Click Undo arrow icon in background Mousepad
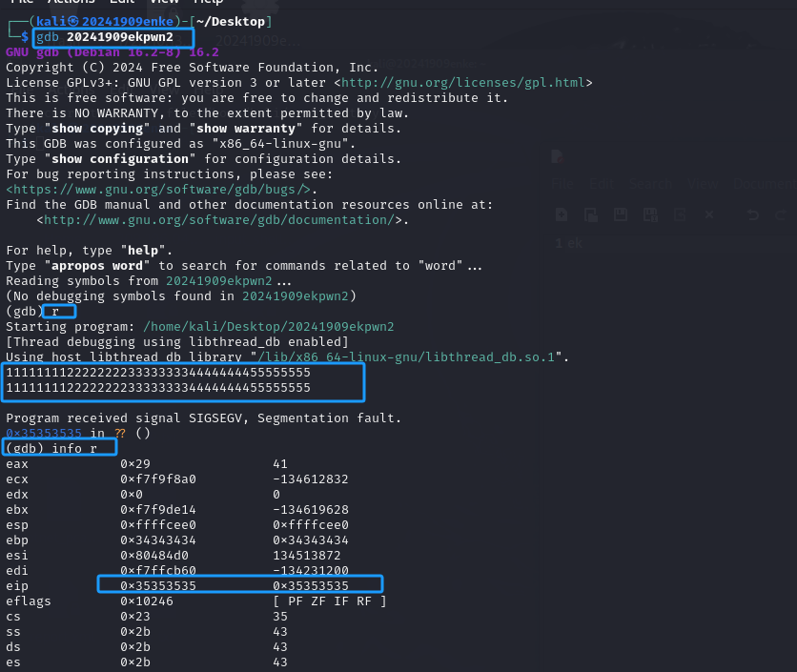The image size is (797, 672). point(753,214)
